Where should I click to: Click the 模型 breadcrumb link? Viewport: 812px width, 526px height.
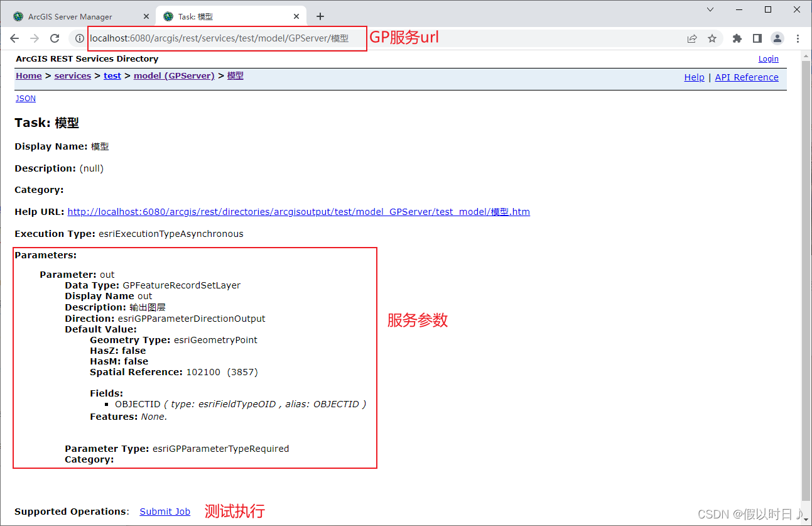pyautogui.click(x=235, y=75)
